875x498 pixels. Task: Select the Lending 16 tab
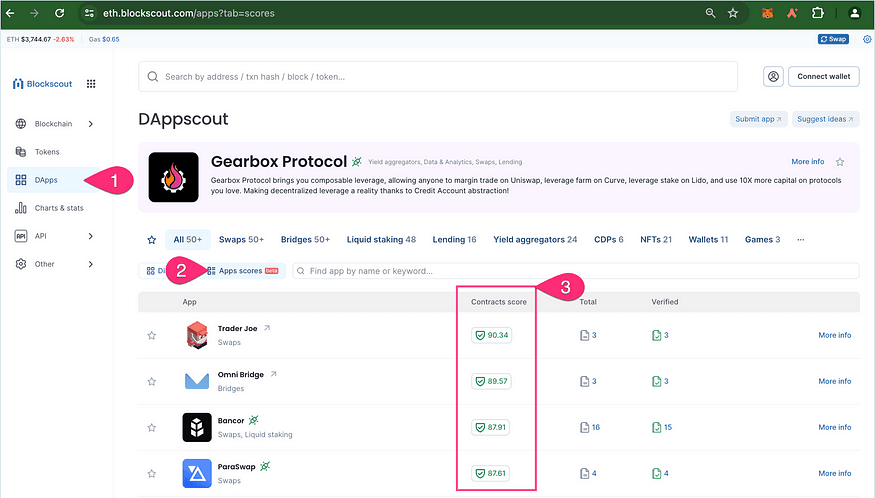[454, 240]
